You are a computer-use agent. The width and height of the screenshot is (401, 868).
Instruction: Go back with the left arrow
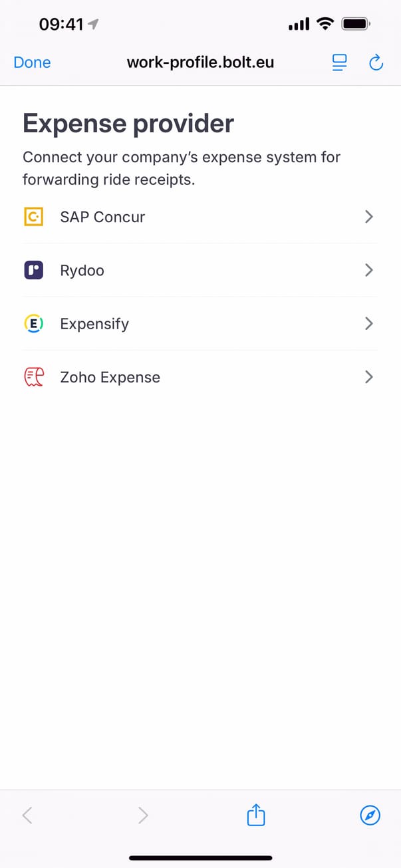[27, 815]
